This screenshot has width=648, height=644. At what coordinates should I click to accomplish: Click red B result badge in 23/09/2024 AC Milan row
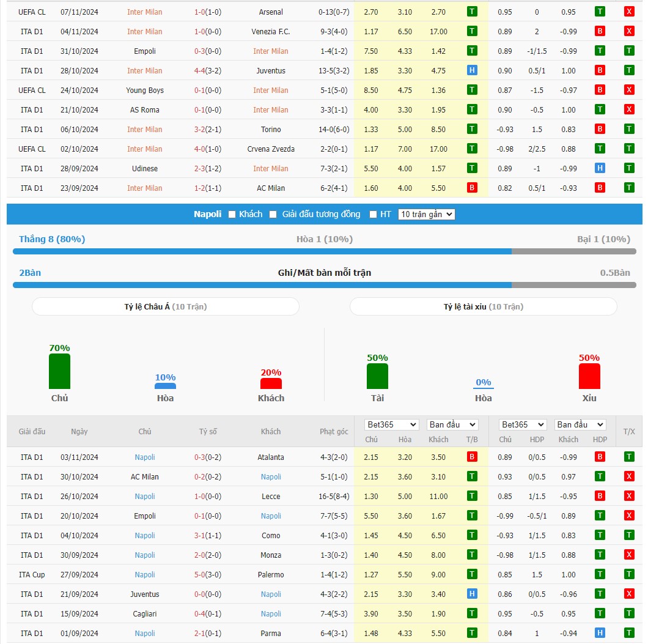[x=471, y=188]
